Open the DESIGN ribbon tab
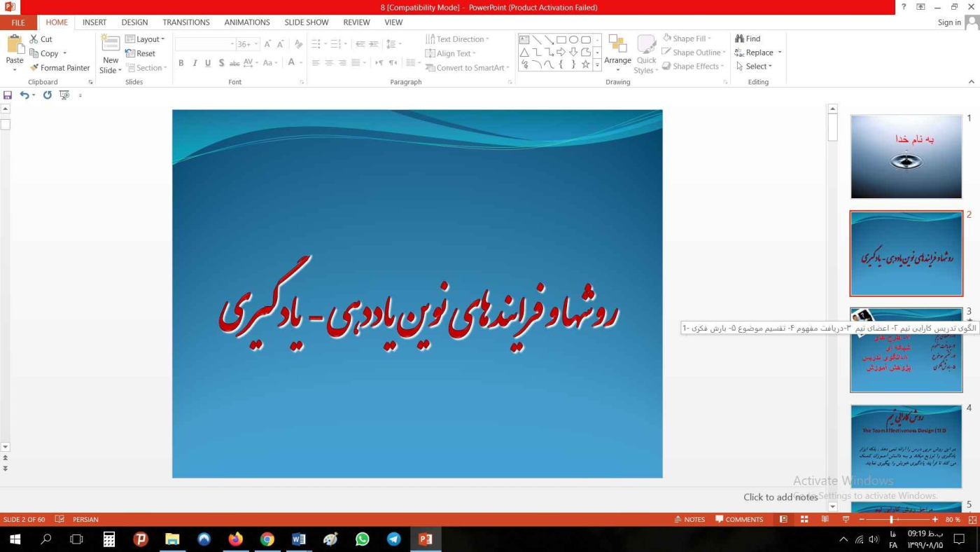The height and width of the screenshot is (552, 980). [134, 22]
